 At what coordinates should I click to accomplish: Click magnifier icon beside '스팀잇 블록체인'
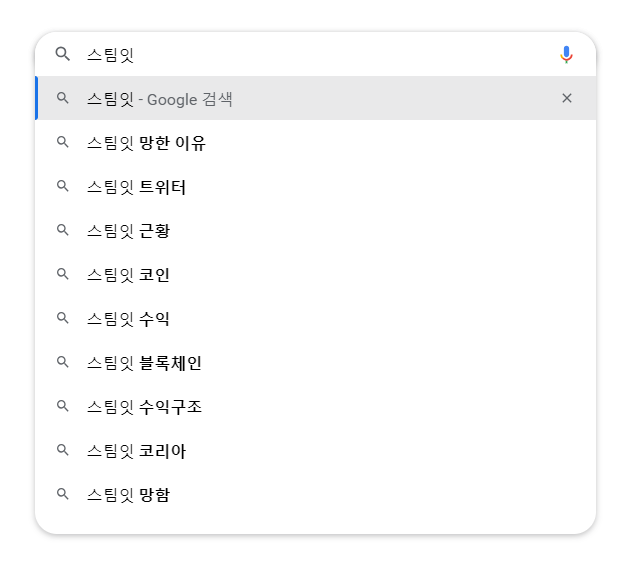[63, 363]
